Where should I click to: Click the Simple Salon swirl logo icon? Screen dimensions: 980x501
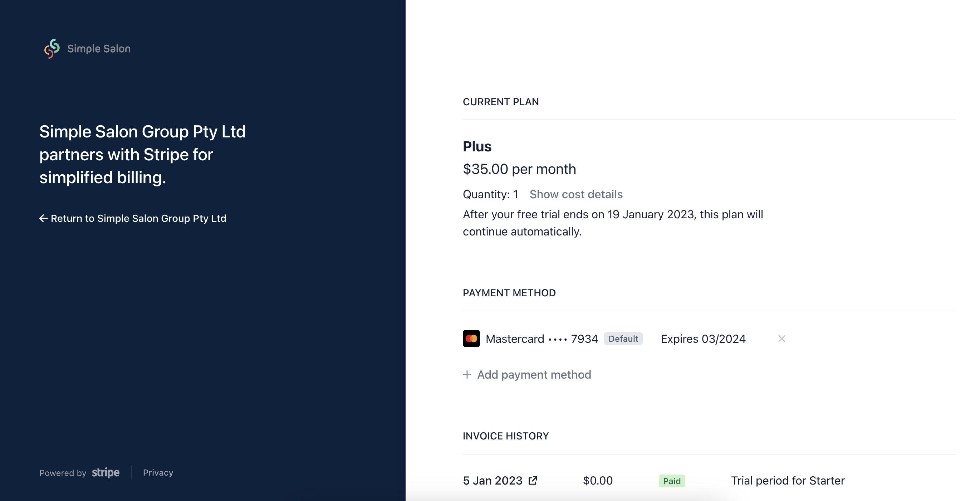coord(52,49)
